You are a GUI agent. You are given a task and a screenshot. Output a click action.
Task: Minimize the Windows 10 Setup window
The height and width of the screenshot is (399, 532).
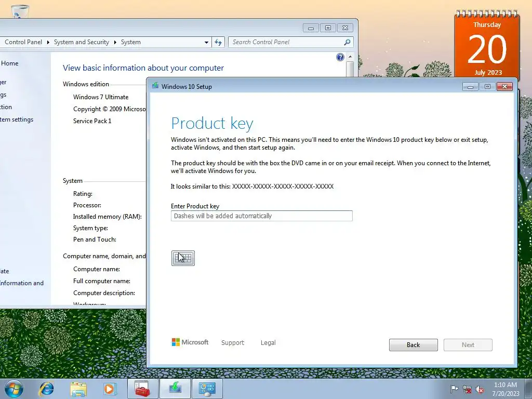click(x=470, y=87)
